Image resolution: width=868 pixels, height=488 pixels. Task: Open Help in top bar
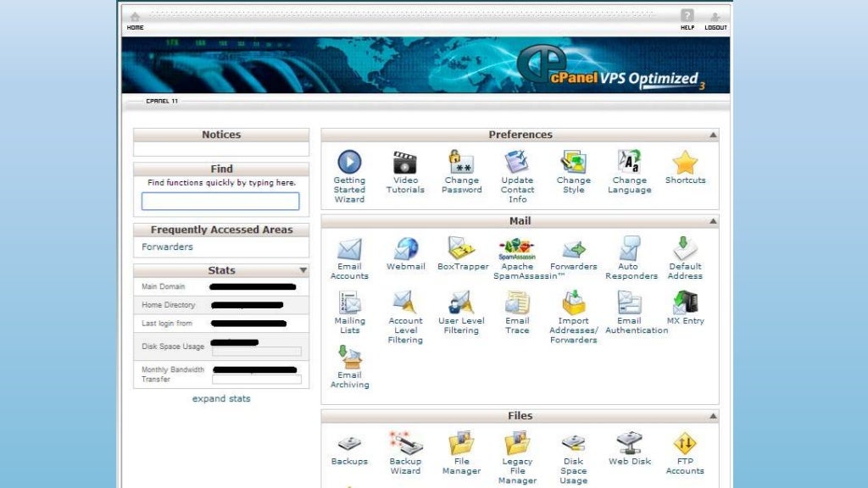click(x=687, y=20)
